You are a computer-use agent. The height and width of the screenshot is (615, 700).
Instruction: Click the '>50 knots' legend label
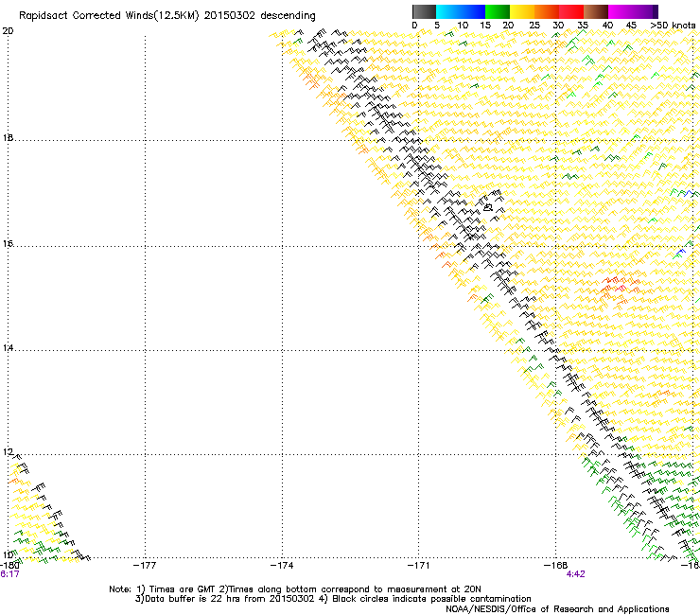[673, 26]
